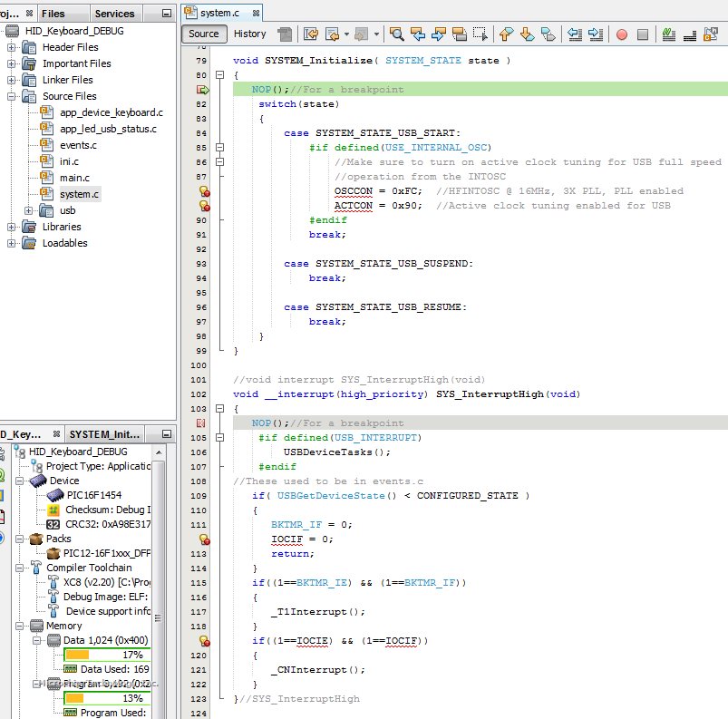728x719 pixels.
Task: Expand the usb subfolder node
Action: (x=29, y=210)
